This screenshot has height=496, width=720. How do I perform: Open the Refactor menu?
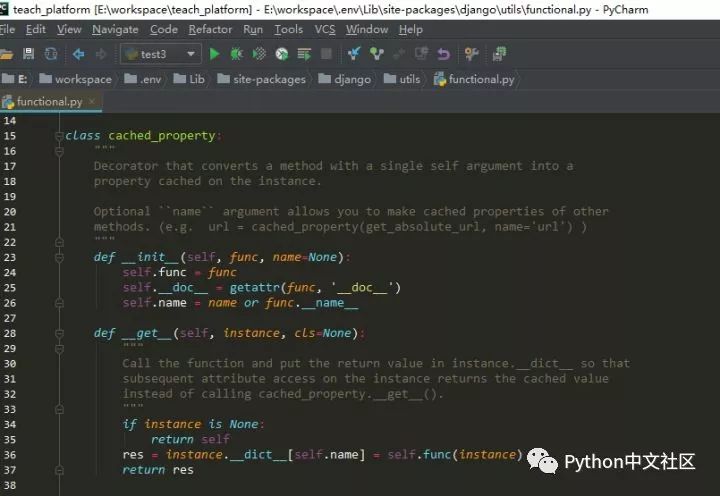click(x=210, y=29)
